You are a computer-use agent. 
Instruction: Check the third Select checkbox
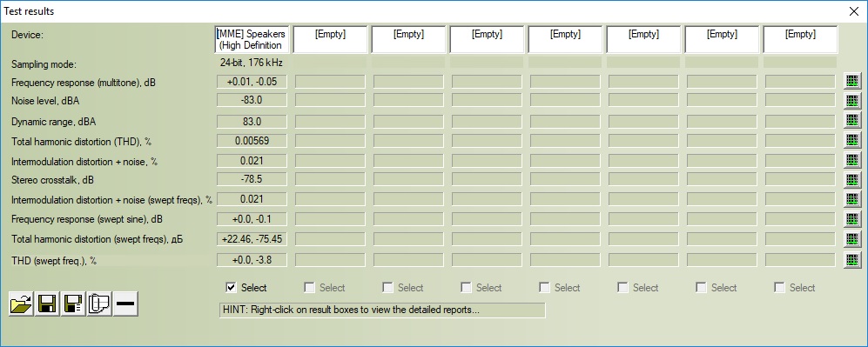point(388,287)
